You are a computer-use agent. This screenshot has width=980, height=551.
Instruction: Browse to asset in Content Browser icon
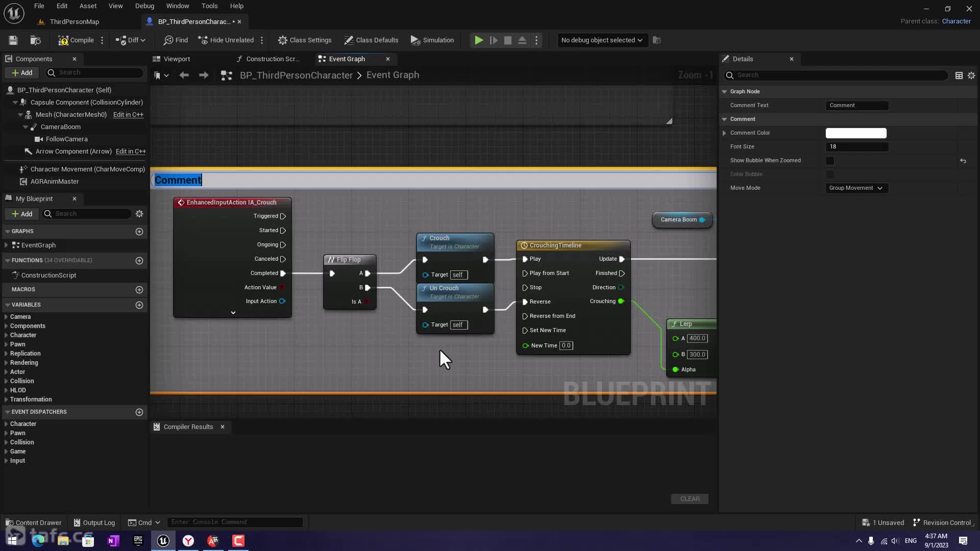[35, 40]
